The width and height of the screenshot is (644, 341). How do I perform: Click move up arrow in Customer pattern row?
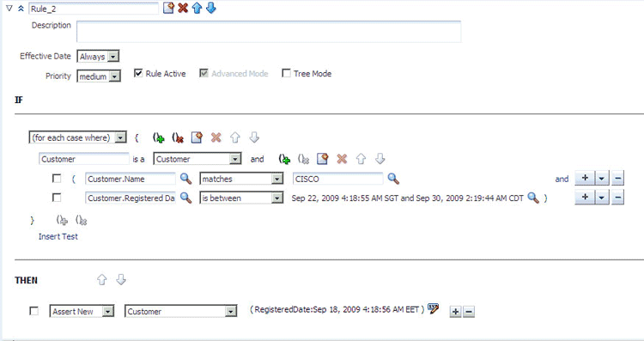[361, 159]
